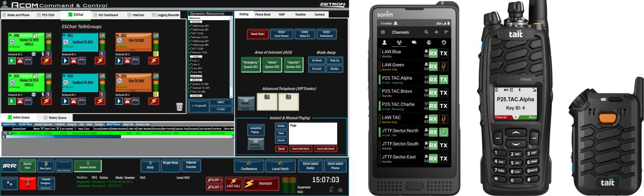This screenshot has width=644, height=196.
Task: Click the trash can icon in ESChat panel
Action: click(x=179, y=106)
